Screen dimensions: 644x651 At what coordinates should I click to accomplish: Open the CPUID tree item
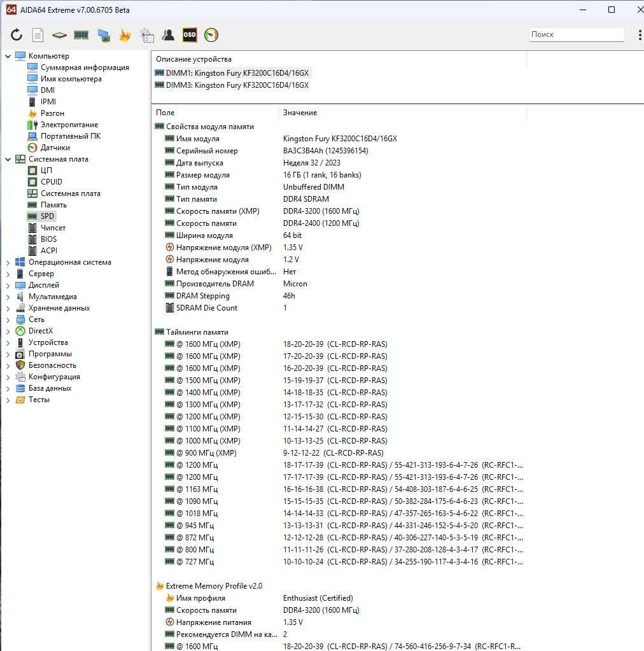click(x=52, y=182)
